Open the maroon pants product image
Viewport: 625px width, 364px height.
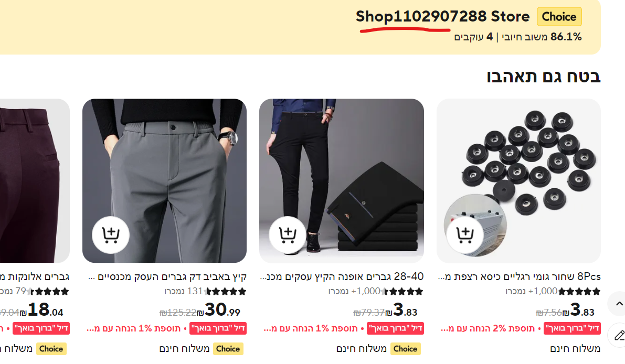[x=35, y=180]
